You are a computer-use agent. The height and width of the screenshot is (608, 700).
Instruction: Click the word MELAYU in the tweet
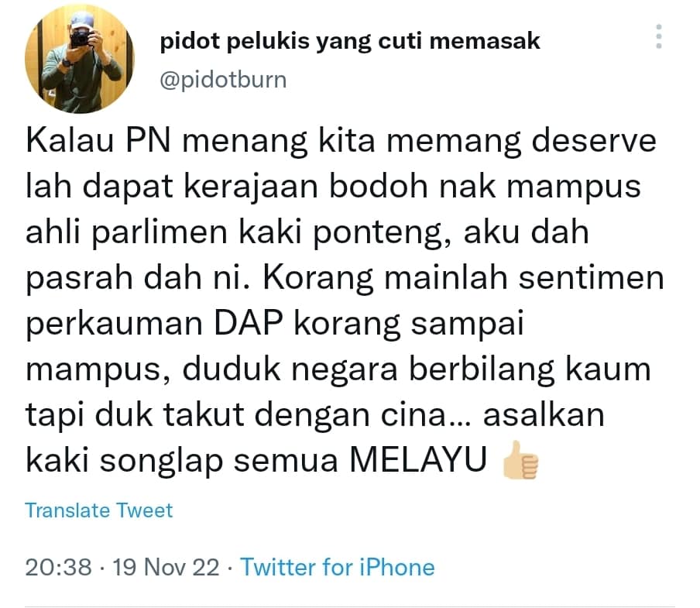pyautogui.click(x=418, y=460)
